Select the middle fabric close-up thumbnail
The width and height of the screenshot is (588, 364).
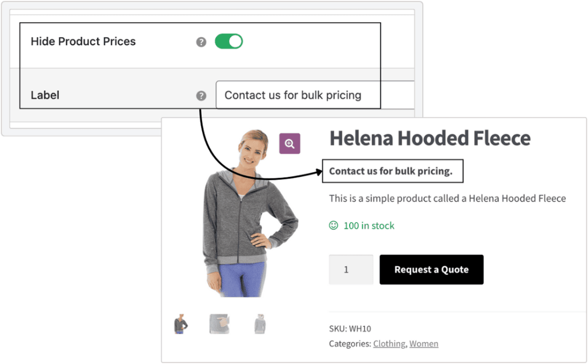(x=219, y=324)
